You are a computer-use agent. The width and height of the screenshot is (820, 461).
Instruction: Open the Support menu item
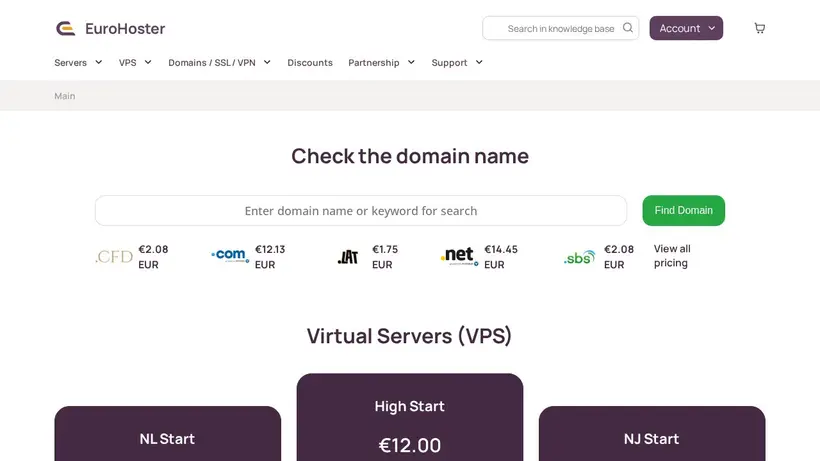tap(449, 63)
